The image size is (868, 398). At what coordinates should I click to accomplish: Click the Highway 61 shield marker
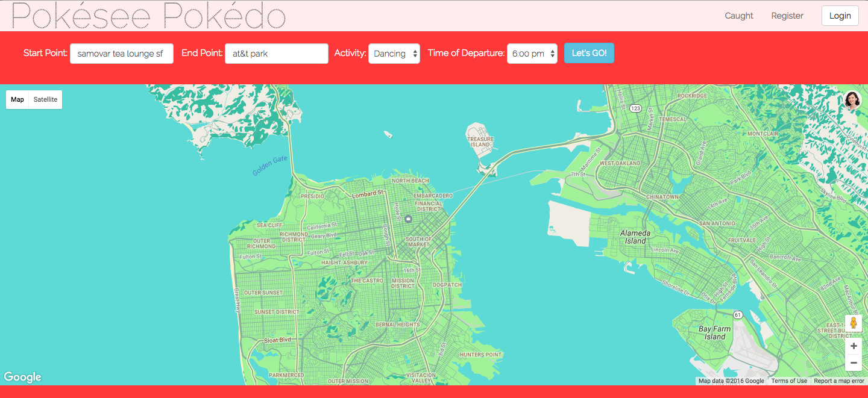coord(738,315)
